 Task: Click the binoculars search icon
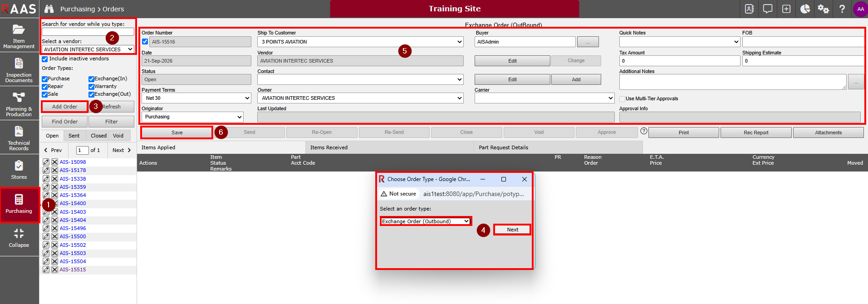click(49, 9)
